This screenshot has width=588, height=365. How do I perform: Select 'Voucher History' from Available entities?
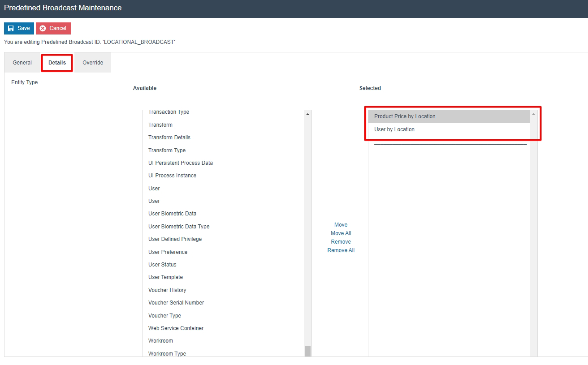pyautogui.click(x=167, y=290)
